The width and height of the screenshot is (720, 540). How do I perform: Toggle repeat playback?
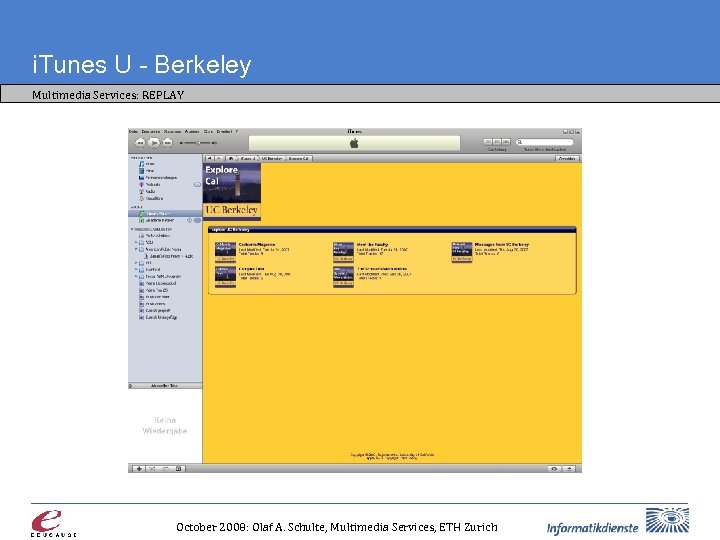(x=165, y=469)
